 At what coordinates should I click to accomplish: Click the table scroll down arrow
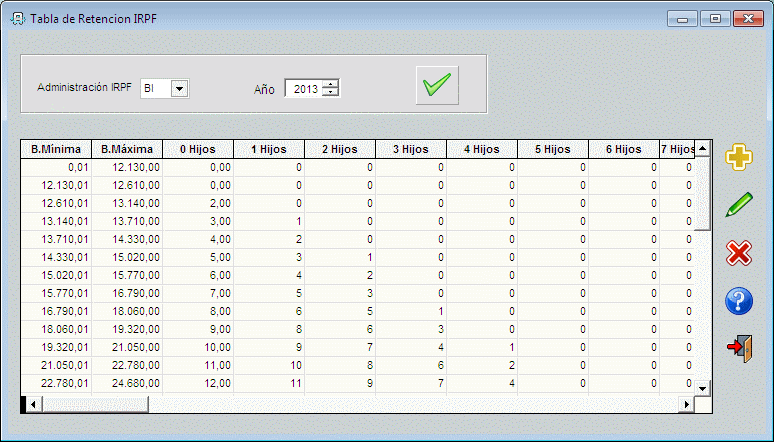point(703,389)
